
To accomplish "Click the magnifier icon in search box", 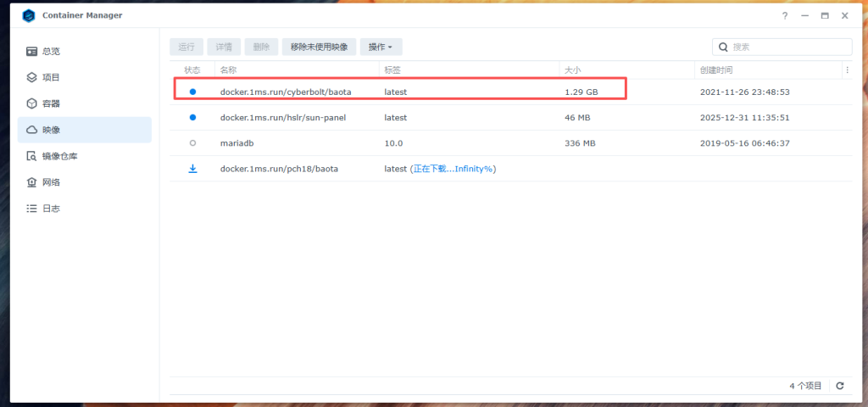I will 723,47.
